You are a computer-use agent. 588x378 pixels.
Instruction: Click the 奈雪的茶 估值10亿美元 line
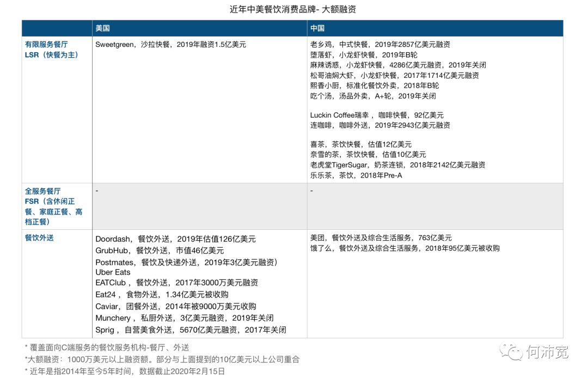click(x=368, y=155)
